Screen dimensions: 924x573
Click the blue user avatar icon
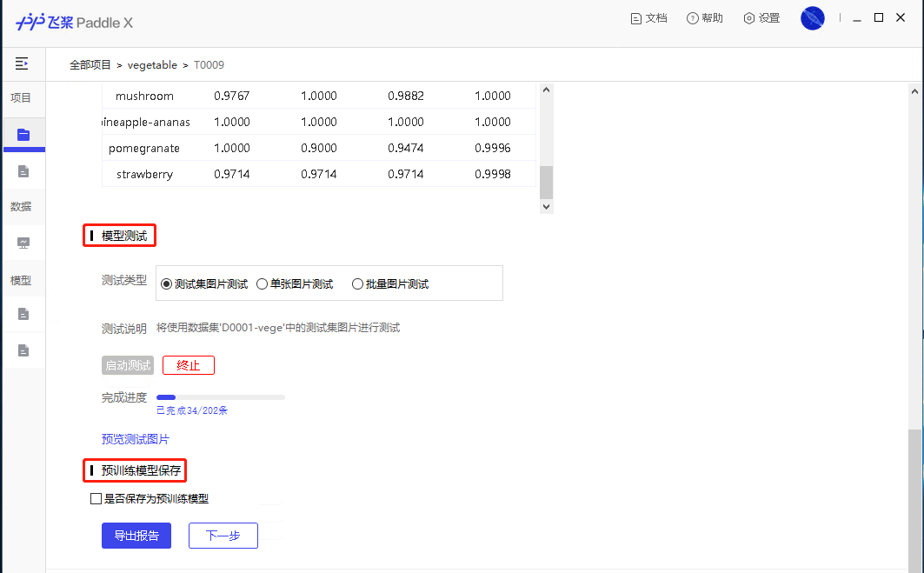pyautogui.click(x=812, y=18)
